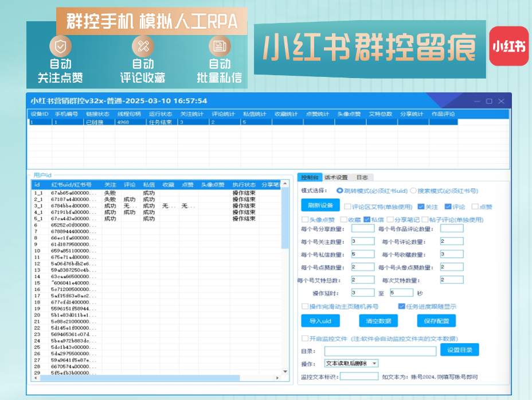The height and width of the screenshot is (400, 532).
Task: Focus the 每个号私信数量 input field
Action: point(363,254)
